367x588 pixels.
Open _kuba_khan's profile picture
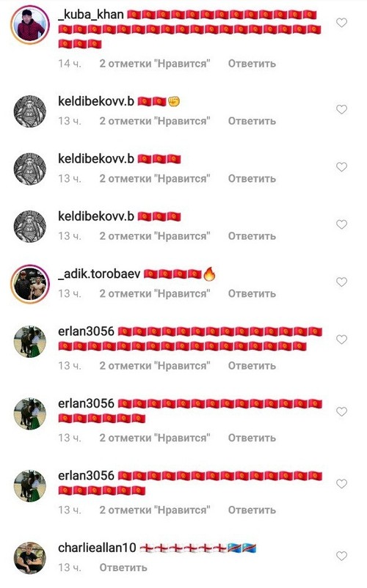29,26
